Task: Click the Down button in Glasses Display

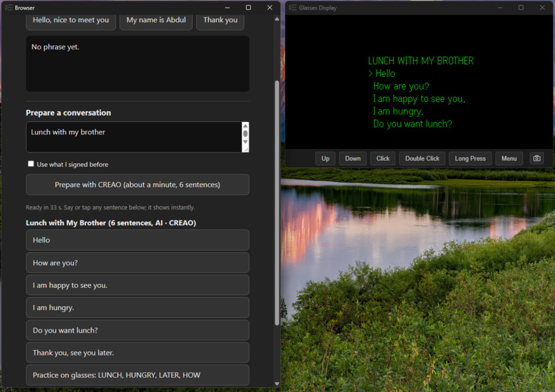Action: point(353,158)
